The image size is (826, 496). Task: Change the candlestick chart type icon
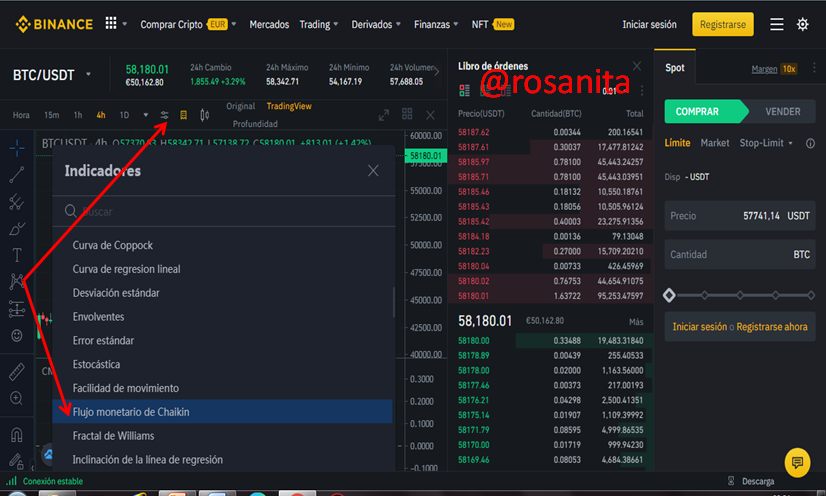tap(204, 115)
